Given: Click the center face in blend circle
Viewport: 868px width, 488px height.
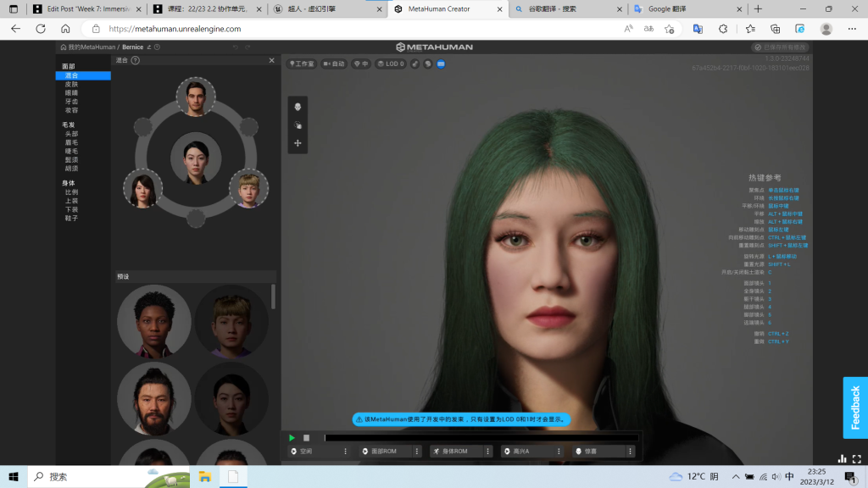Looking at the screenshot, I should [196, 158].
